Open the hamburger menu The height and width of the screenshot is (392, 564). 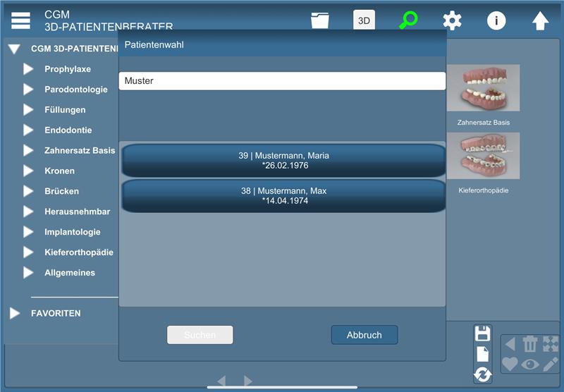(x=20, y=20)
